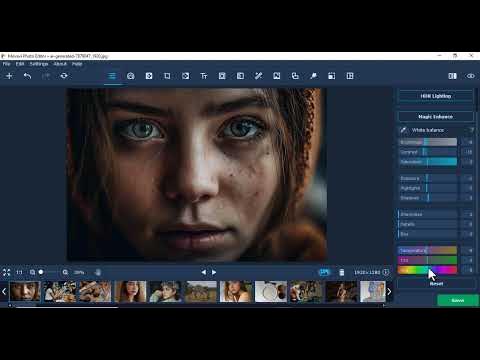Click the Temperature slider
Viewport: 480px width, 360px height.
click(428, 250)
